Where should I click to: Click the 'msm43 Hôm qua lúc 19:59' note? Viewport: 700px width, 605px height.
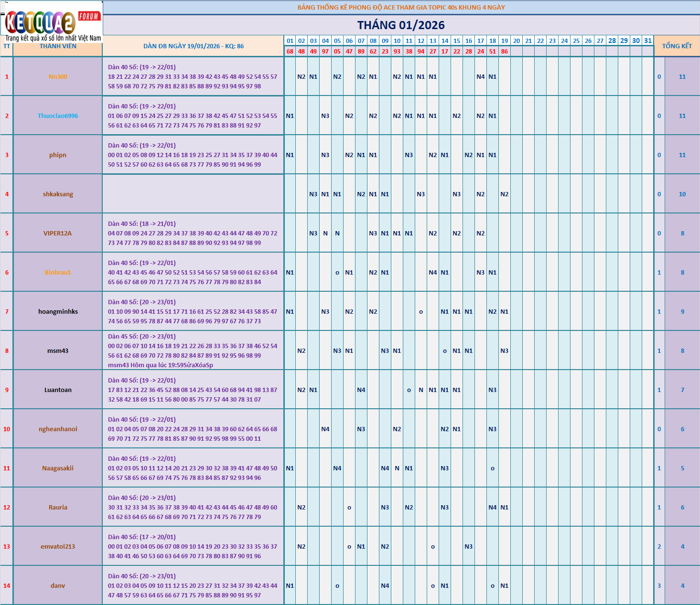point(161,365)
